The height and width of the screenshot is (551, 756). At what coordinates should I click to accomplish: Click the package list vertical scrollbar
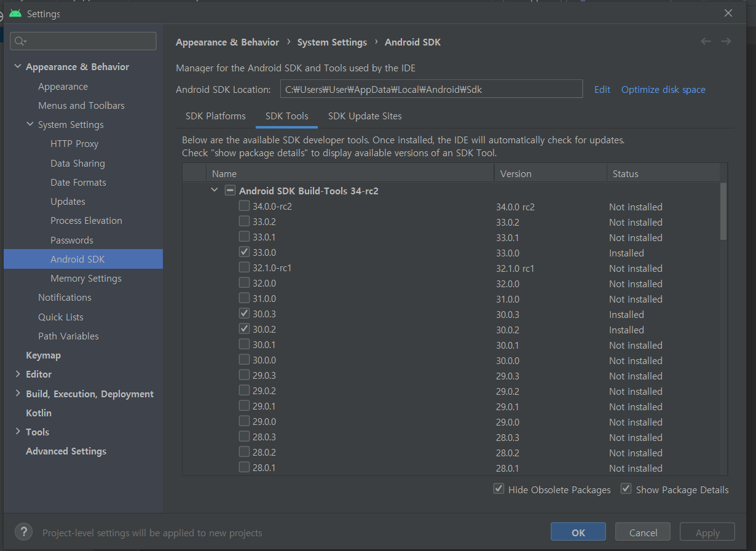click(723, 210)
